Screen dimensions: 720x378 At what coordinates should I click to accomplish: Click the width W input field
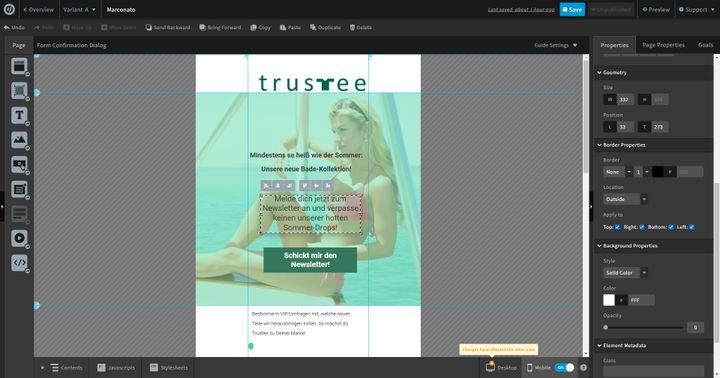(625, 100)
